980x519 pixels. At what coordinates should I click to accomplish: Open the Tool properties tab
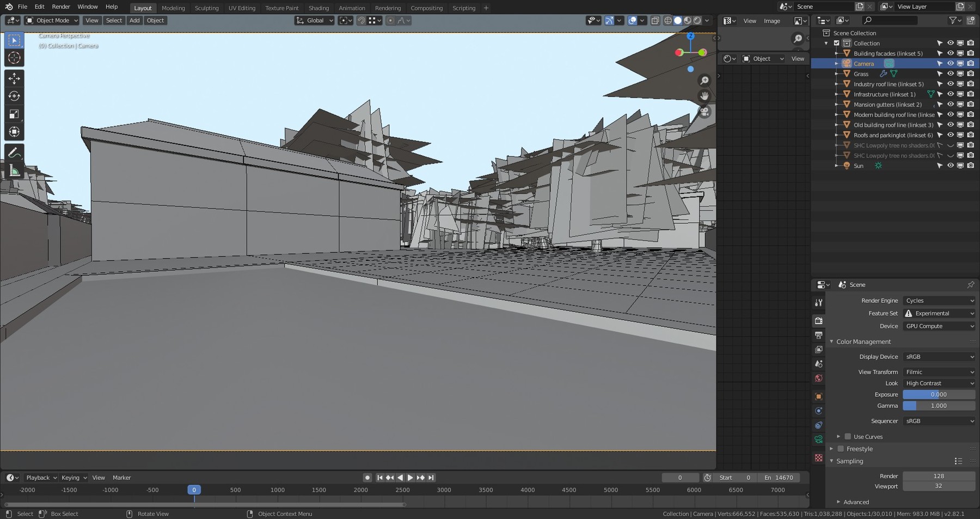818,302
